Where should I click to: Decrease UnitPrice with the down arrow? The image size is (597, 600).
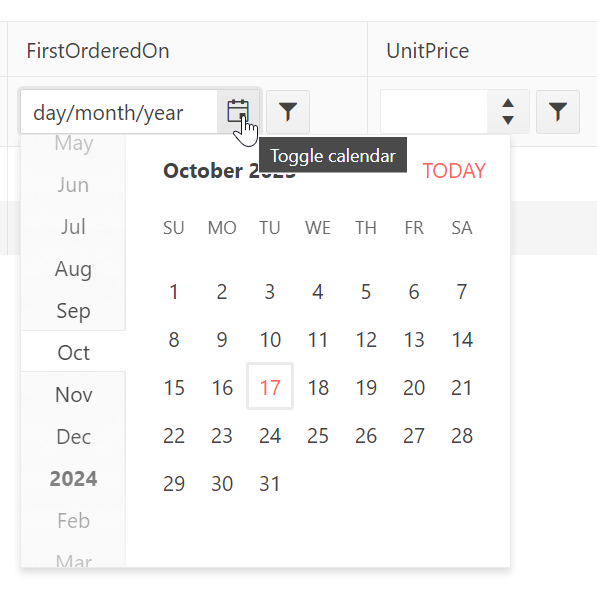click(508, 121)
